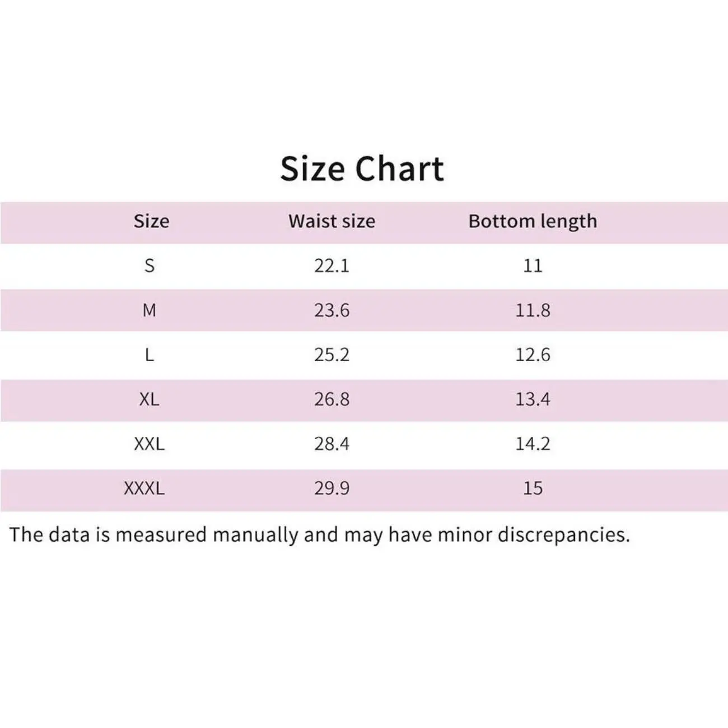Screen dimensions: 728x728
Task: Click bottom length value 13.4
Action: point(533,399)
